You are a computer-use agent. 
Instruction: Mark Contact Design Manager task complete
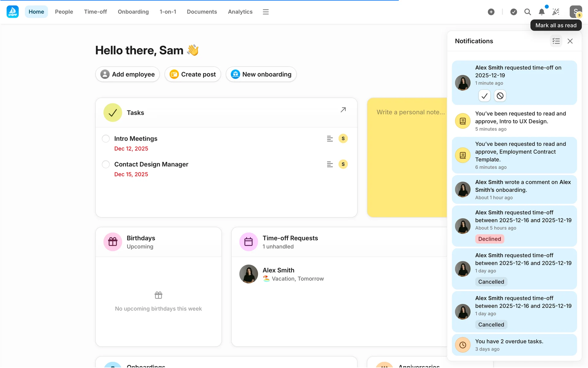(106, 164)
